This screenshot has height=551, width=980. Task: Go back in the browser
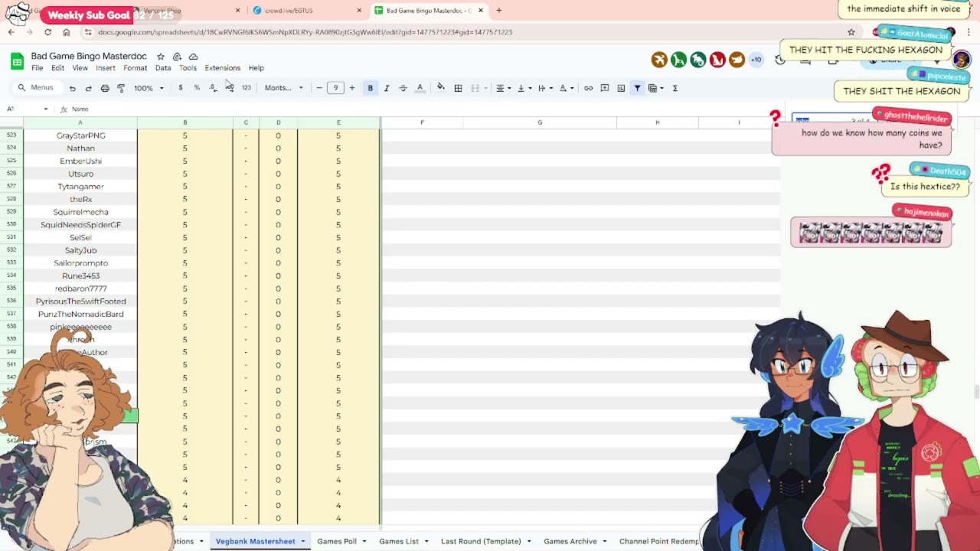tap(11, 32)
